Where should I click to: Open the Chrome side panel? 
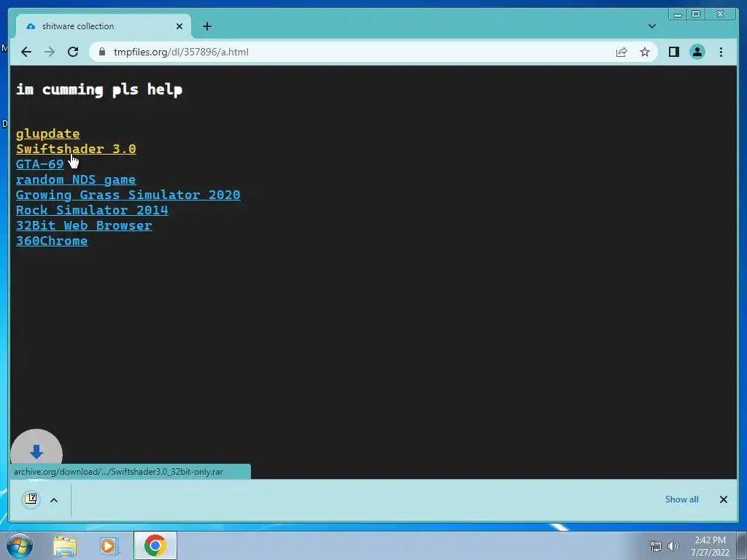[x=673, y=52]
